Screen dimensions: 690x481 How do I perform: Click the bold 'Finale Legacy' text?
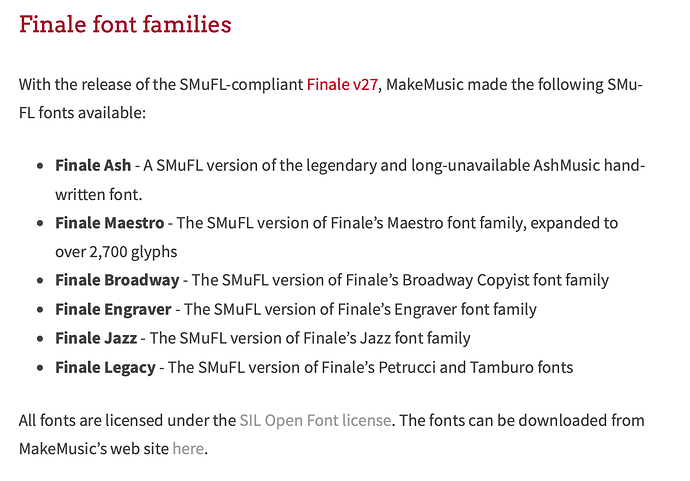105,367
